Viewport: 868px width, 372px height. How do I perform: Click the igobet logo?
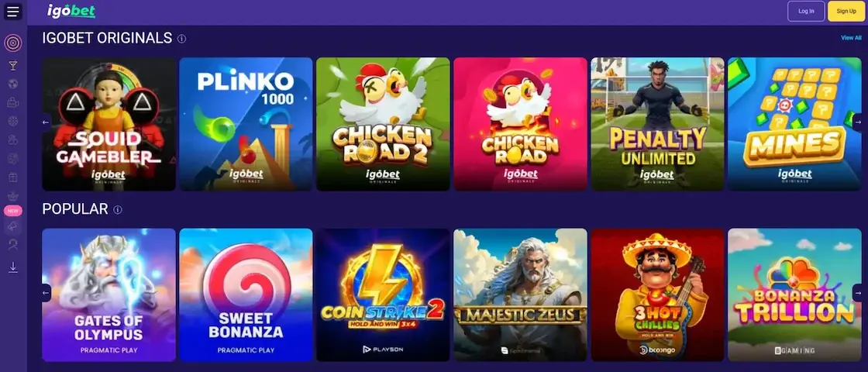pyautogui.click(x=71, y=11)
